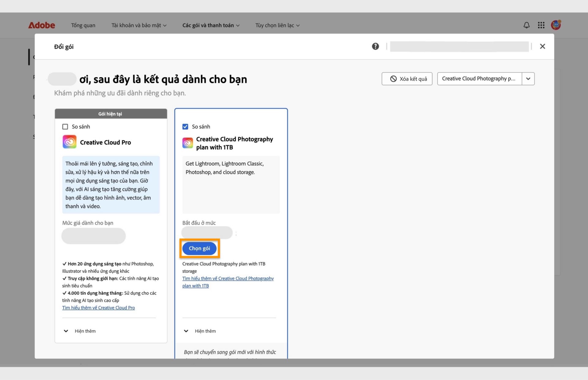Close the Đổi gói dialog
Image resolution: width=588 pixels, height=380 pixels.
pos(542,46)
